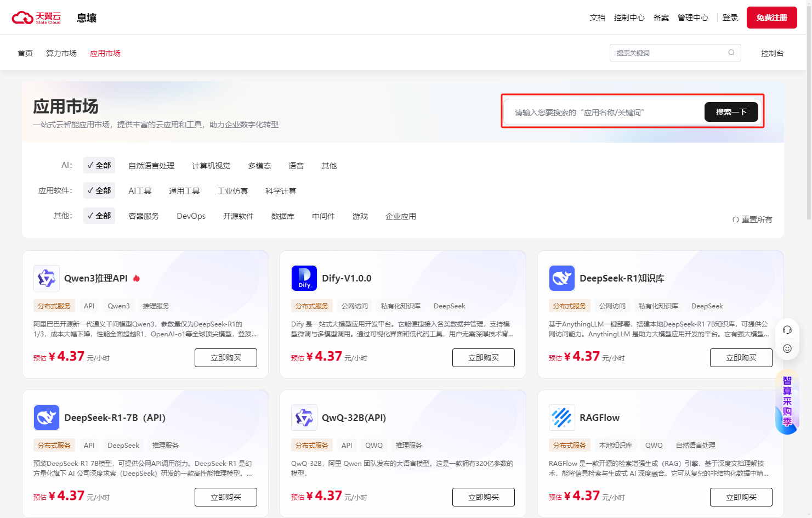Go to the 首页 tab
This screenshot has height=518, width=812.
coord(25,53)
